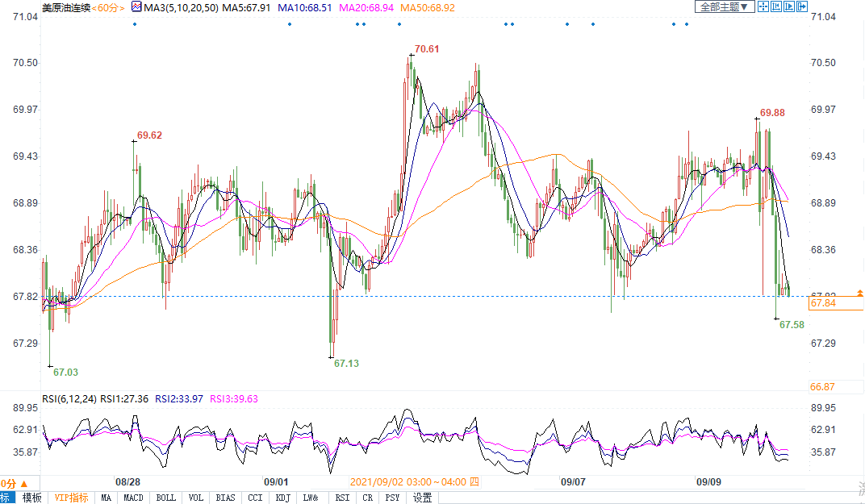865x504 pixels.
Task: Open the VIP指标 tab
Action: 71,498
